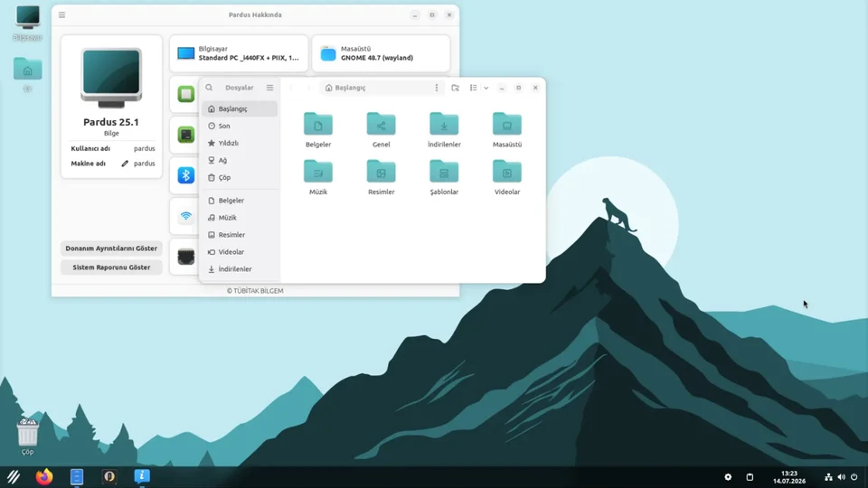Edit machine name with pencil icon

pyautogui.click(x=125, y=164)
